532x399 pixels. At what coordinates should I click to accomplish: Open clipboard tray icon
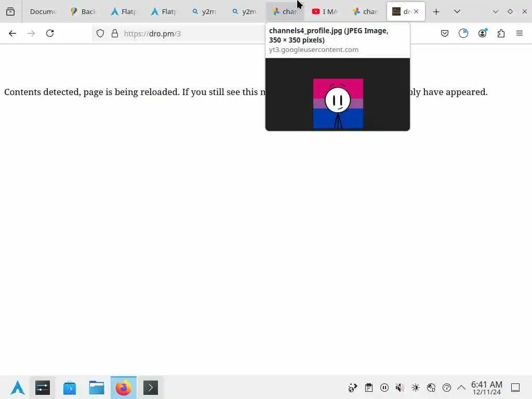369,388
